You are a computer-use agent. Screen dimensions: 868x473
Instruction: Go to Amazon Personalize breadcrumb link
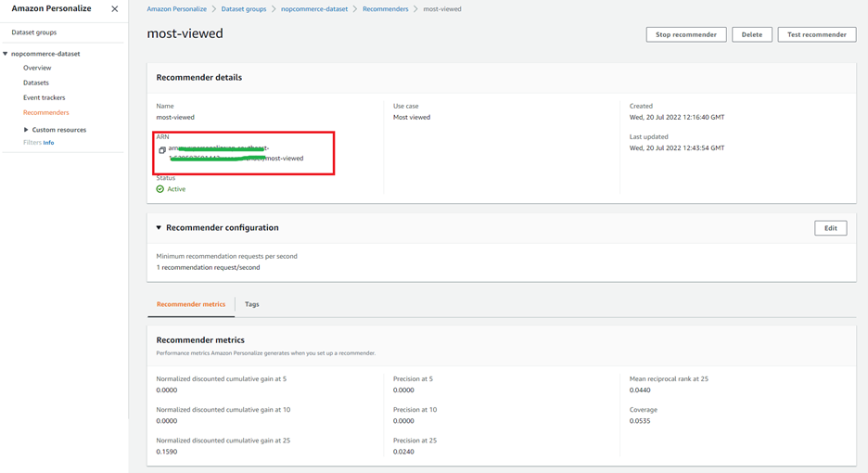176,9
